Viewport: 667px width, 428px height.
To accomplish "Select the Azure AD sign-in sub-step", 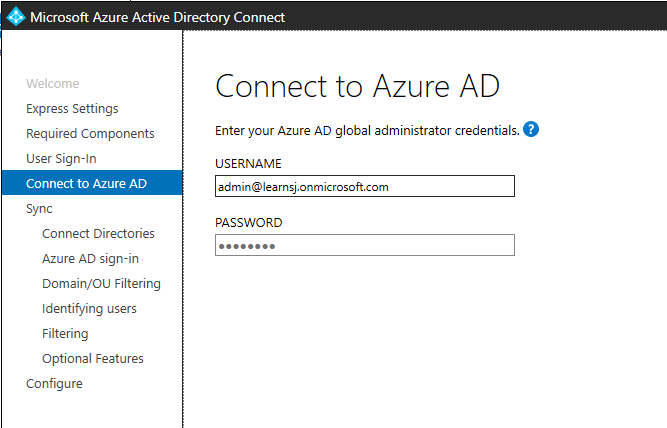I will pyautogui.click(x=90, y=259).
